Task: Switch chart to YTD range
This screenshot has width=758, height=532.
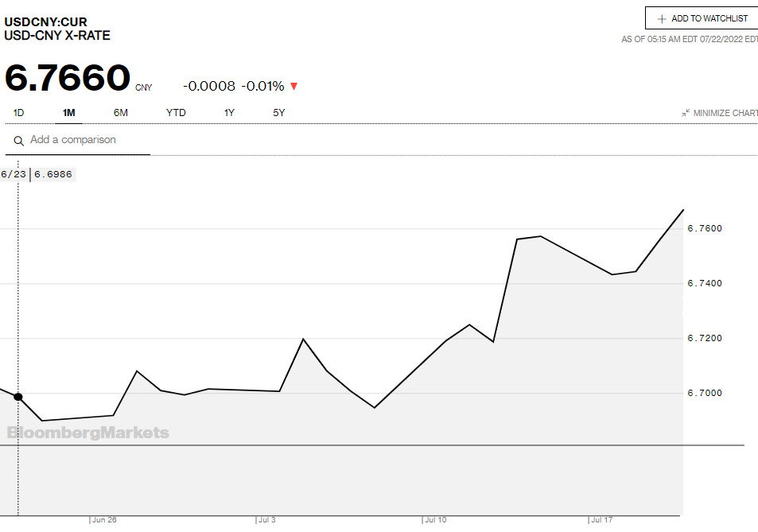Action: point(176,113)
